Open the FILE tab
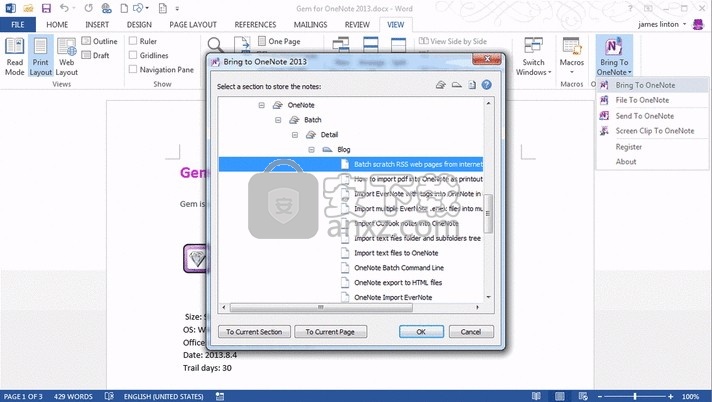The image size is (712, 402). (18, 25)
